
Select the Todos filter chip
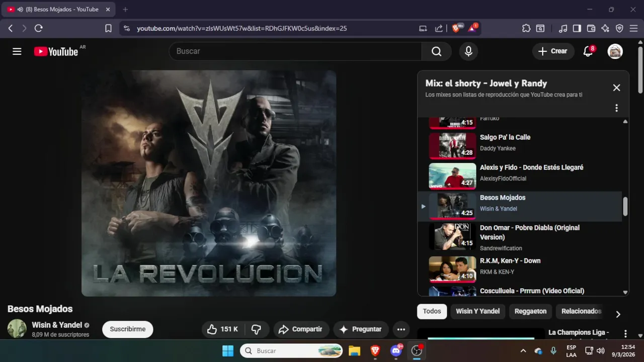(x=432, y=311)
